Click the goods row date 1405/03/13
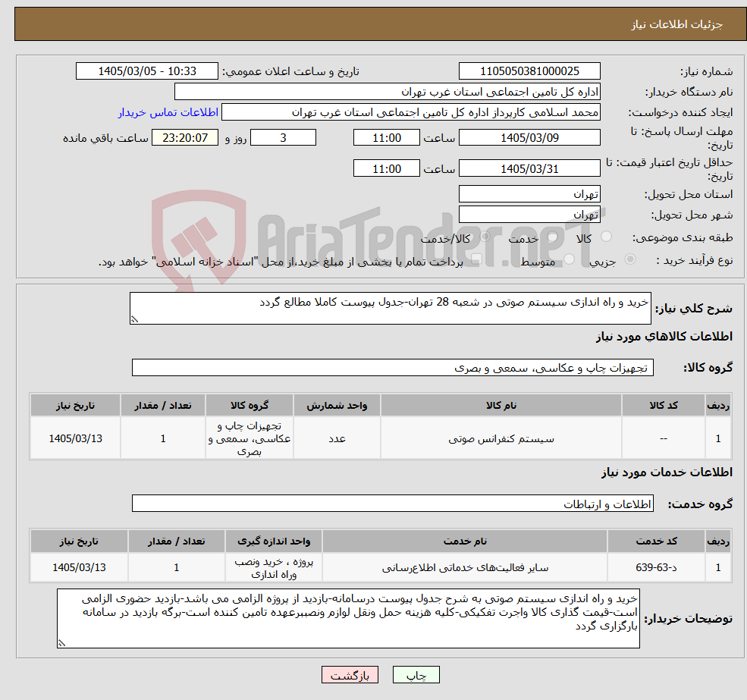Screen dimensions: 747x700 point(75,438)
